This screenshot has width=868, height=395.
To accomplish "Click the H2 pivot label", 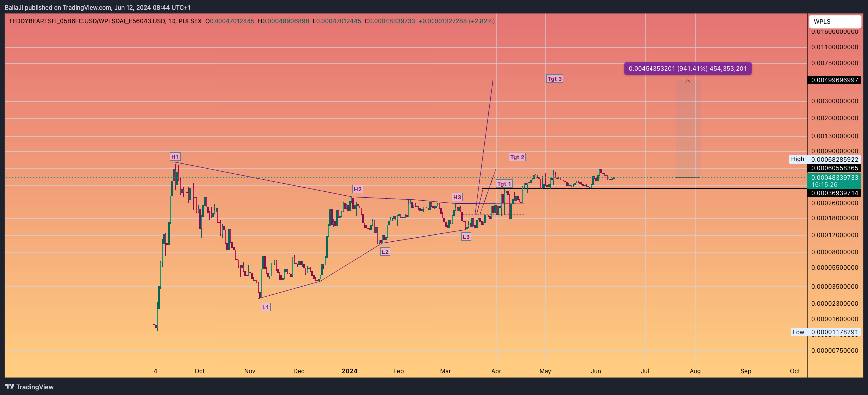I will pyautogui.click(x=357, y=189).
